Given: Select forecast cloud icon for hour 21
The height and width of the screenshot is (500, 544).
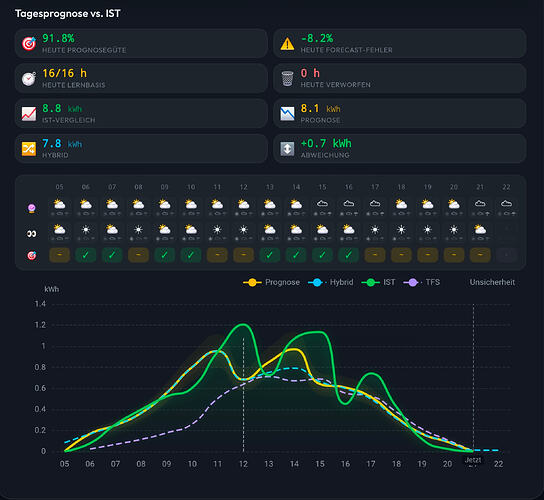Looking at the screenshot, I should pos(480,204).
